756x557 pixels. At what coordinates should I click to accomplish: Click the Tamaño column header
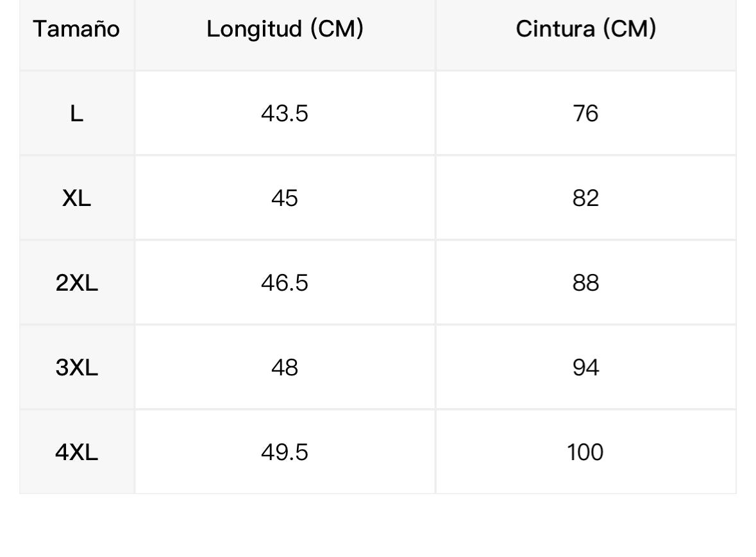(x=76, y=29)
